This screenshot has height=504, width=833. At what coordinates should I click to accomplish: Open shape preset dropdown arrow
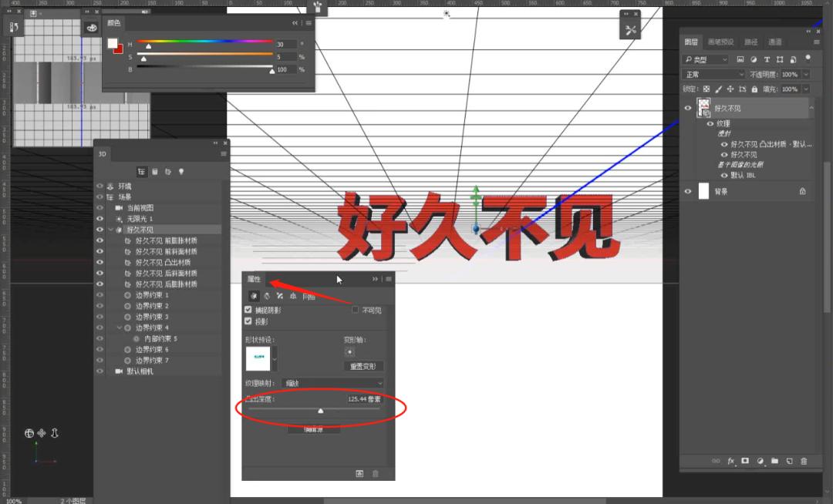275,359
